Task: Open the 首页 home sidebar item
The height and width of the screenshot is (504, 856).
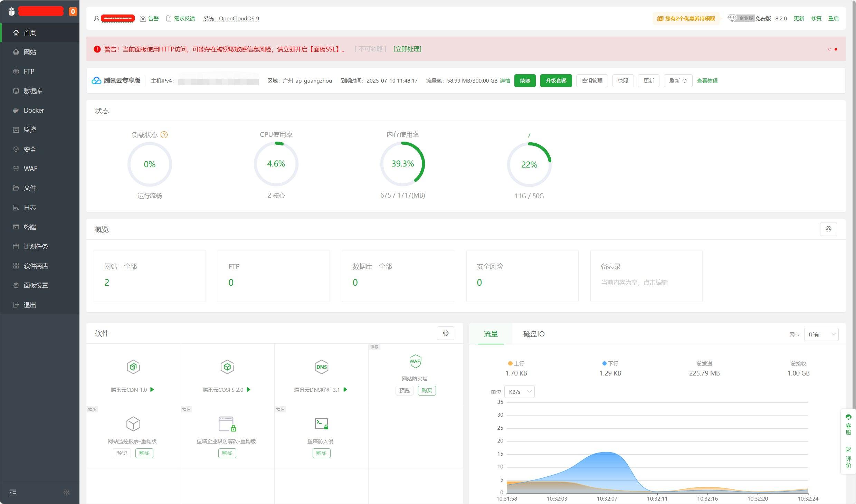Action: tap(40, 32)
